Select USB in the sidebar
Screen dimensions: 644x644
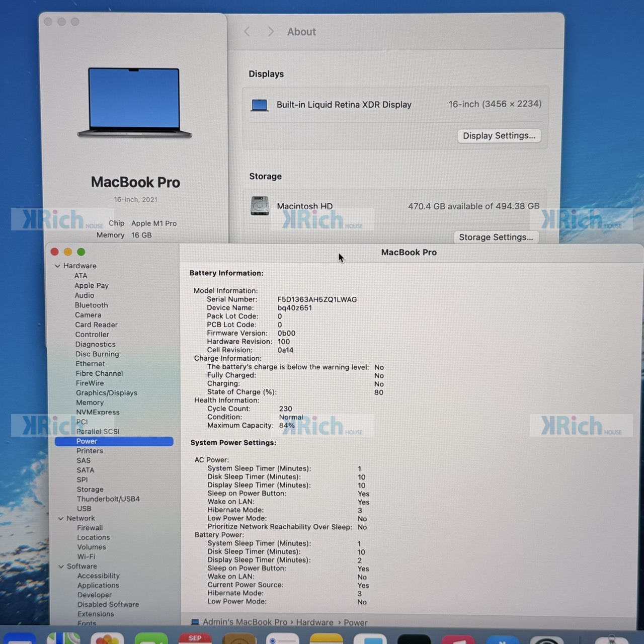click(85, 509)
